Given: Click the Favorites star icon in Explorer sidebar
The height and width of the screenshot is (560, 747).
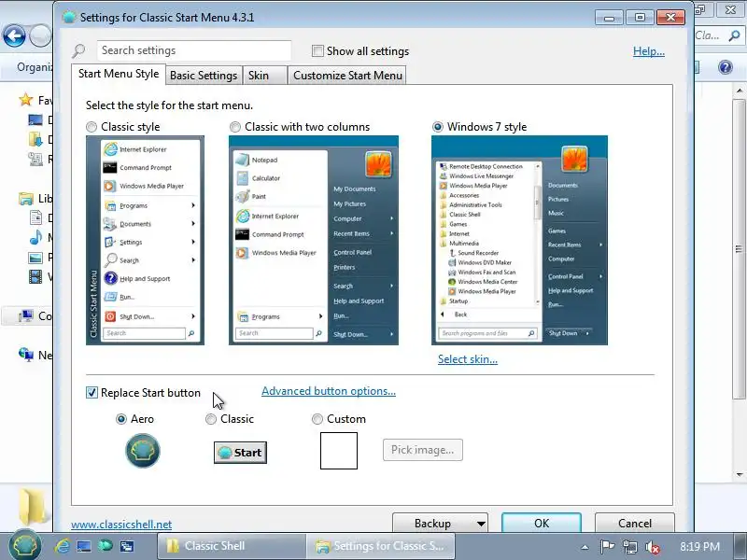Looking at the screenshot, I should (26, 100).
